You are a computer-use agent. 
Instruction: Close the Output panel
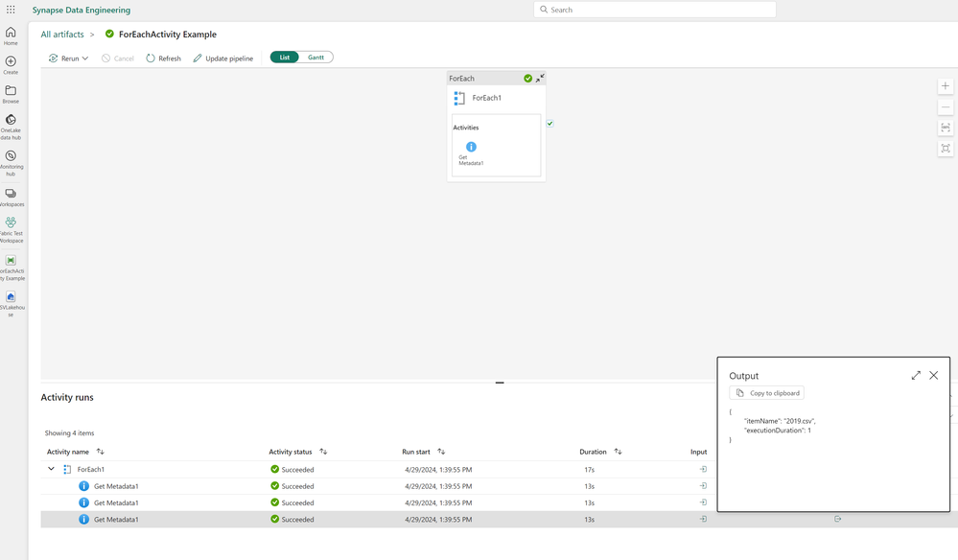pos(934,376)
